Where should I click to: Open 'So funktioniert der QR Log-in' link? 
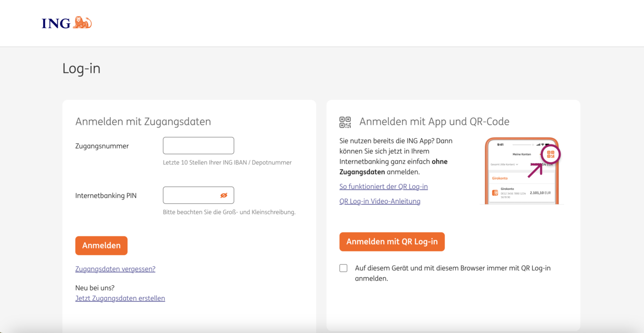click(x=383, y=187)
